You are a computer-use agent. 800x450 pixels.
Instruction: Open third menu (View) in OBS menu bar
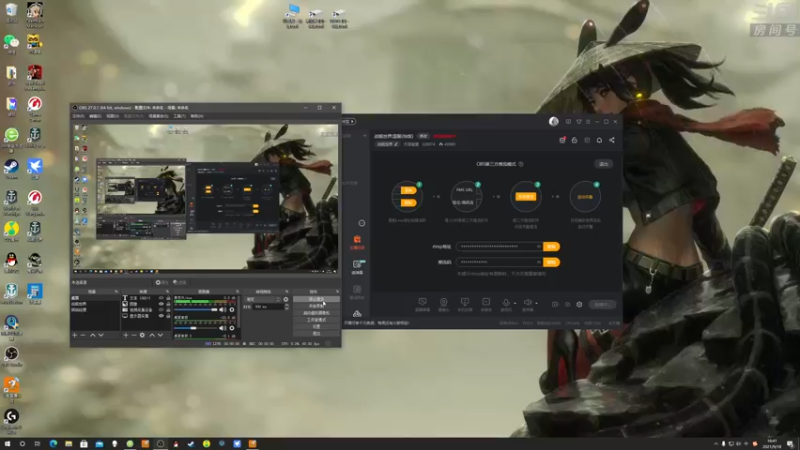tap(112, 116)
